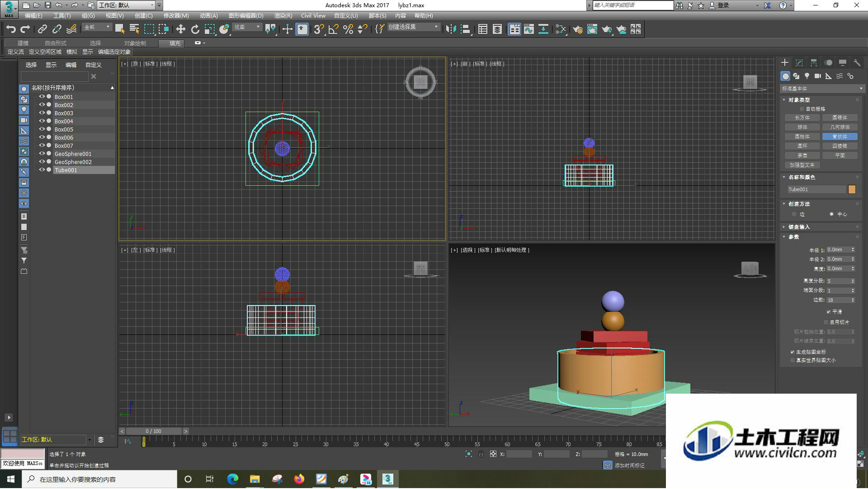Toggle visibility eye of GeoSphere002
The height and width of the screenshot is (489, 868).
pos(42,162)
